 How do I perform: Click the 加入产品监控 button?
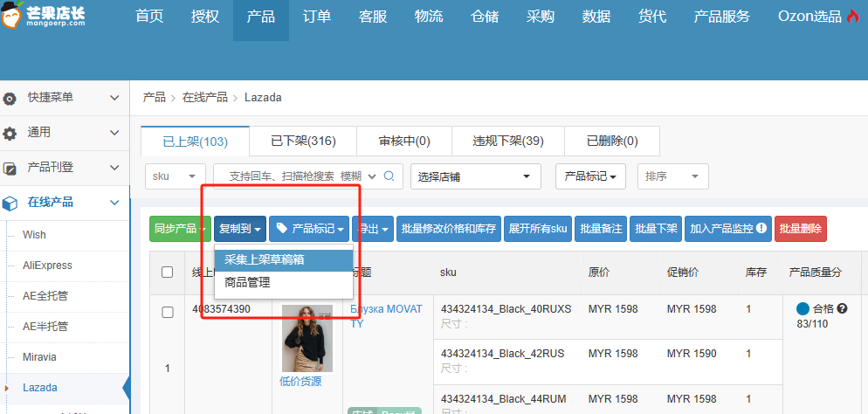[x=728, y=229]
